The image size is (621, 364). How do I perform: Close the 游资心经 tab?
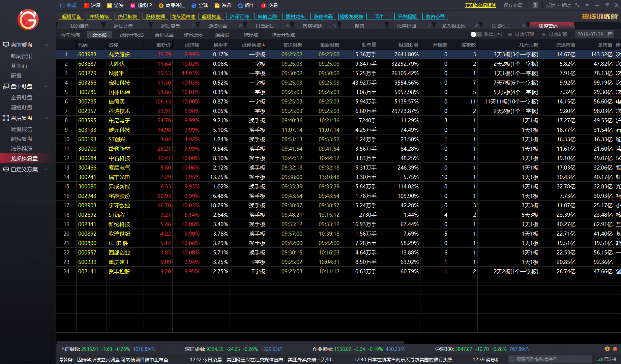240,26
